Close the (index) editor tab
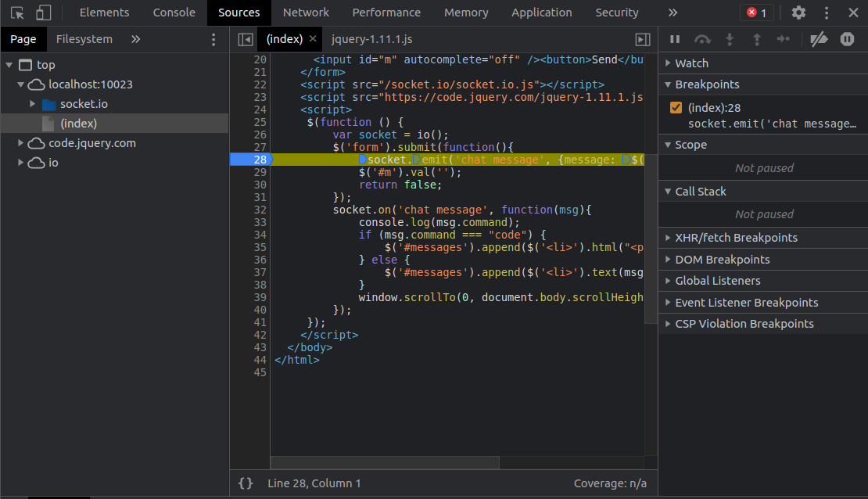 coord(313,39)
